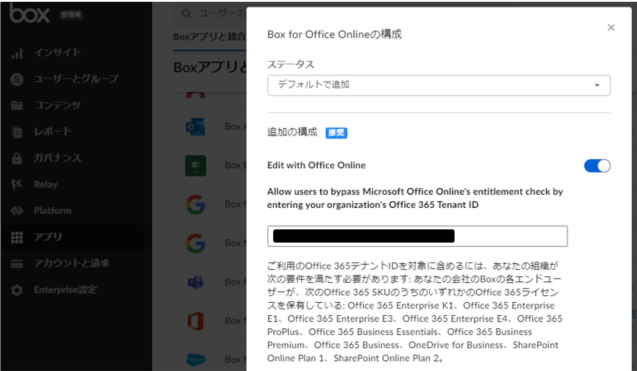Click the Microsoft Office app icon
Image resolution: width=637 pixels, height=371 pixels.
click(x=195, y=321)
